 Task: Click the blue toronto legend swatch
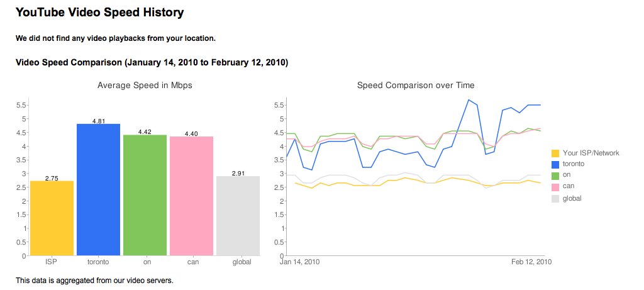(555, 164)
